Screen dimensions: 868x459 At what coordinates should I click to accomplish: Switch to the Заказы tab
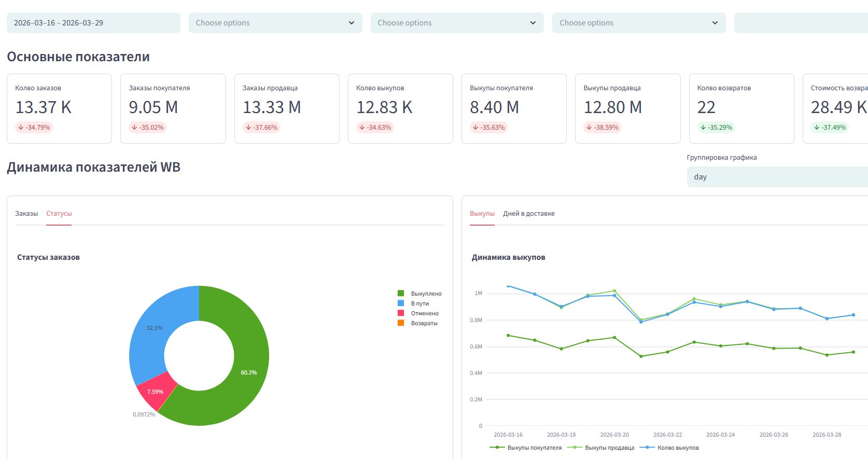26,214
